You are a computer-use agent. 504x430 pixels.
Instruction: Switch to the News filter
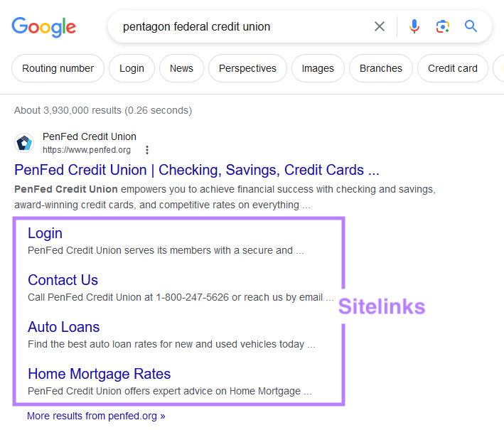[x=181, y=68]
